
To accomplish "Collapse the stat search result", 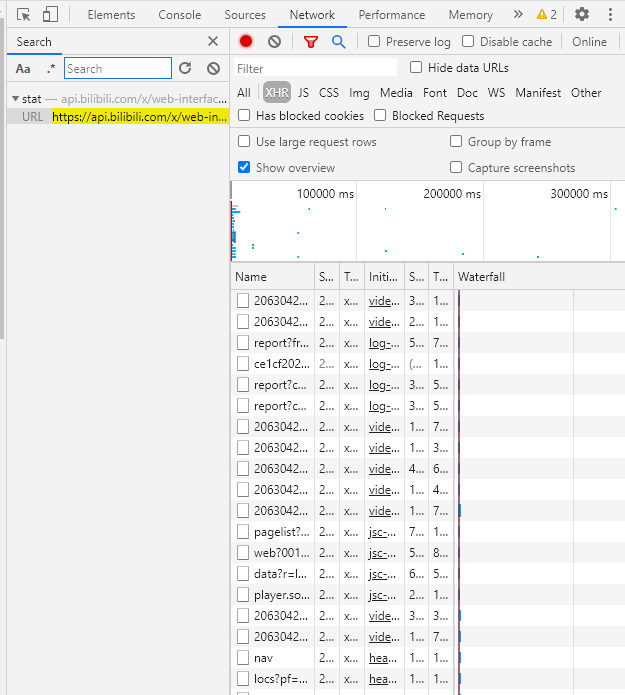I will 16,98.
